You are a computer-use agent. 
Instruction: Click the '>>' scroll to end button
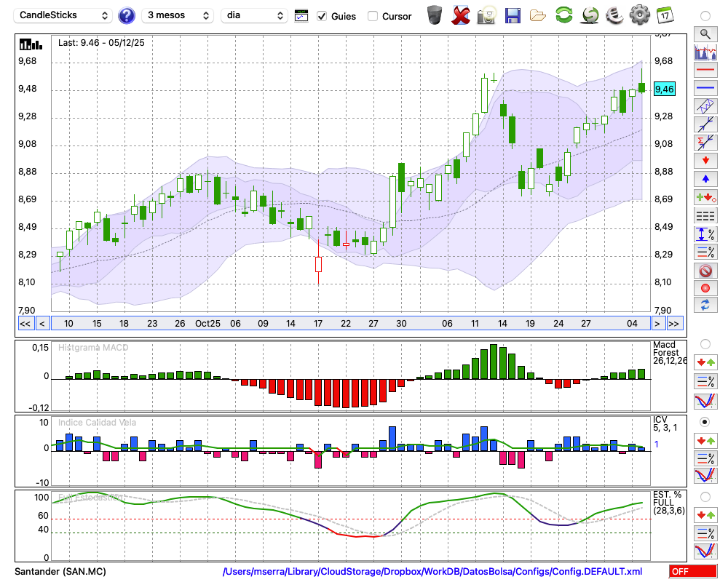674,324
